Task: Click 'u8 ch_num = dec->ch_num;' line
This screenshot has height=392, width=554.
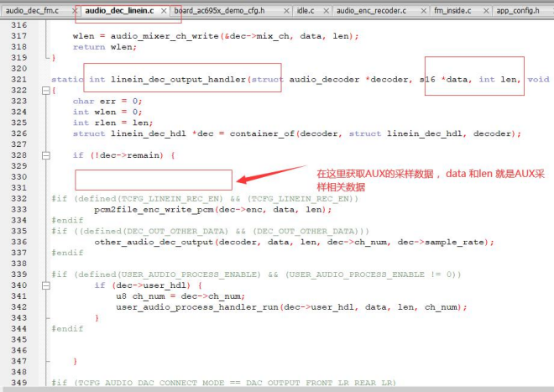Action: 180,296
